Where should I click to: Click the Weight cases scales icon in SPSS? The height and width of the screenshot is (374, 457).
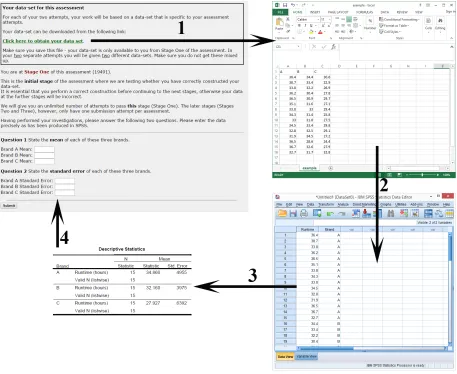(x=439, y=213)
